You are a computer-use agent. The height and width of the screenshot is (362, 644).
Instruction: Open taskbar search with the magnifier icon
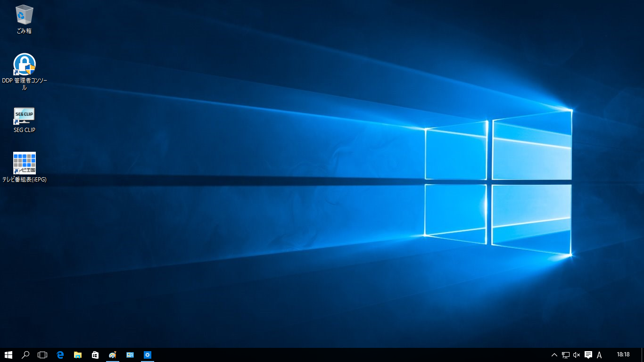[x=25, y=355]
